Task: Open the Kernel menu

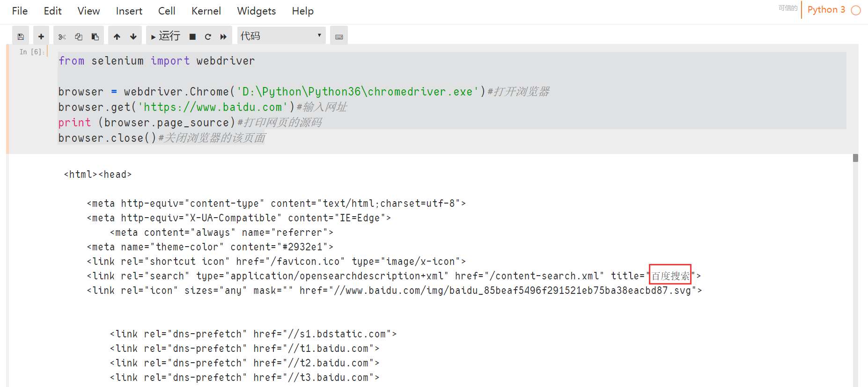Action: click(206, 11)
